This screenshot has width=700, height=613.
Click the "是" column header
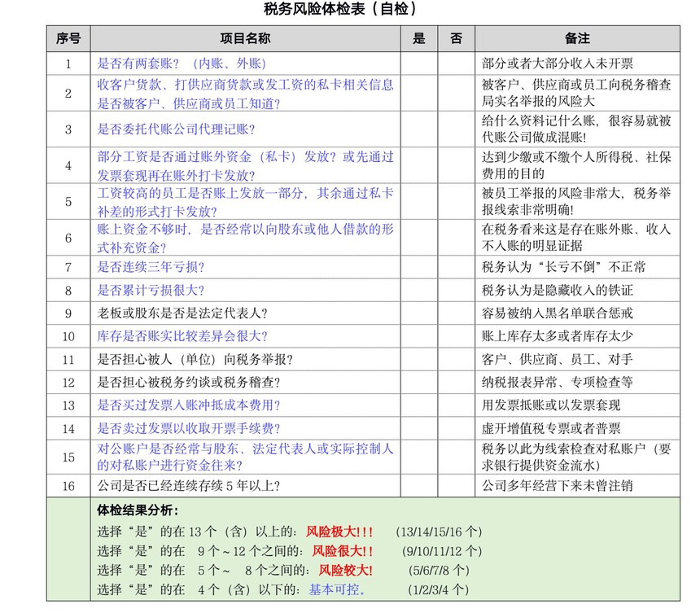tap(418, 38)
